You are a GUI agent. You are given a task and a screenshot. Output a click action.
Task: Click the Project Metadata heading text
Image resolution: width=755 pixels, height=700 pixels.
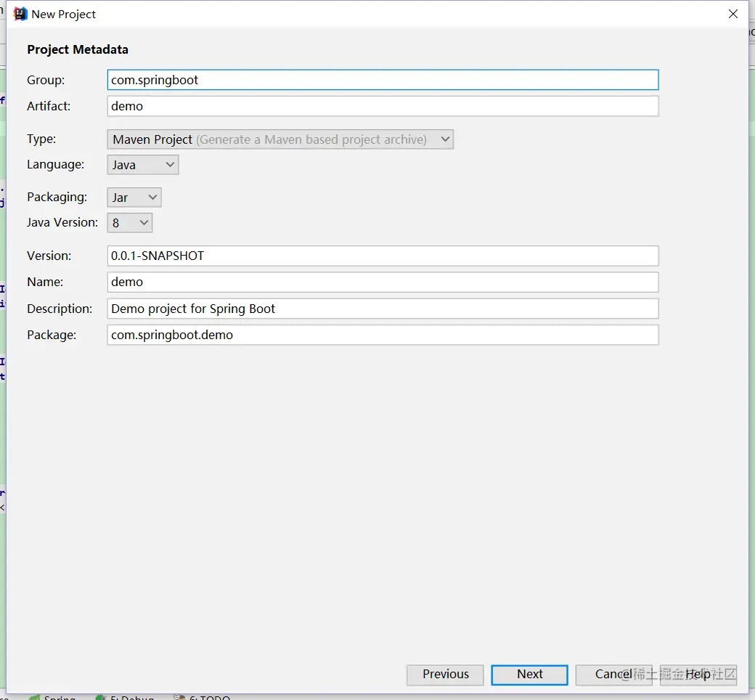pos(78,49)
